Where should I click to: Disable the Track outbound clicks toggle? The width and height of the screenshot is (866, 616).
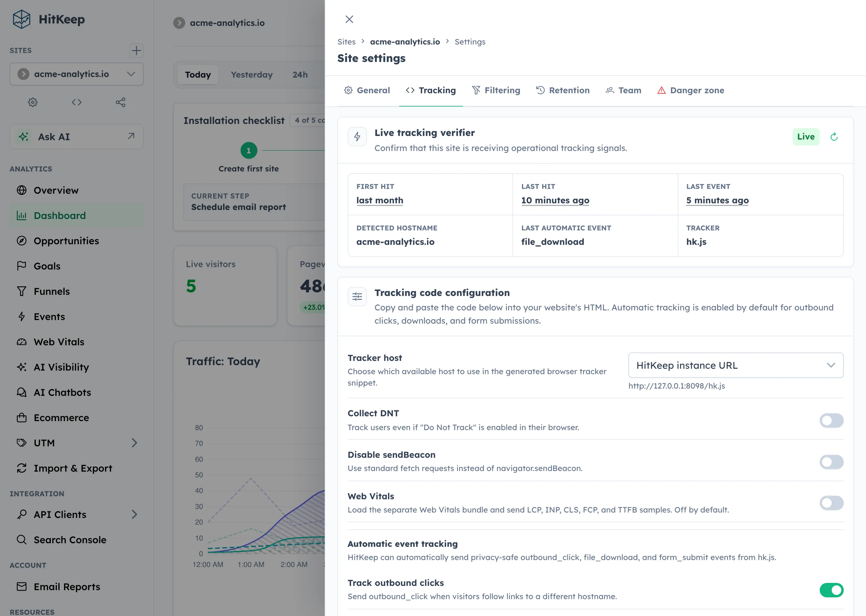[831, 590]
